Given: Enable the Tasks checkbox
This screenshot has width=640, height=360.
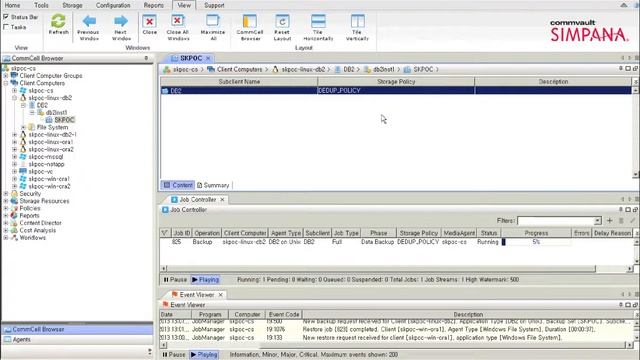Looking at the screenshot, I should point(6,27).
